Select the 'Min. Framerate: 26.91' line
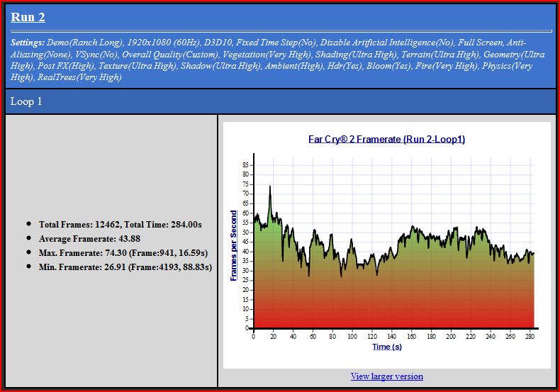 point(125,267)
